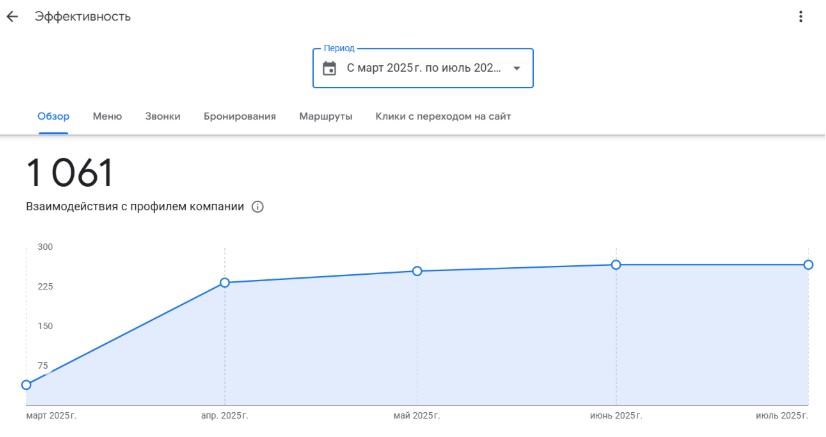Click the май 2025 data point marker
826x437 pixels.
(x=417, y=271)
